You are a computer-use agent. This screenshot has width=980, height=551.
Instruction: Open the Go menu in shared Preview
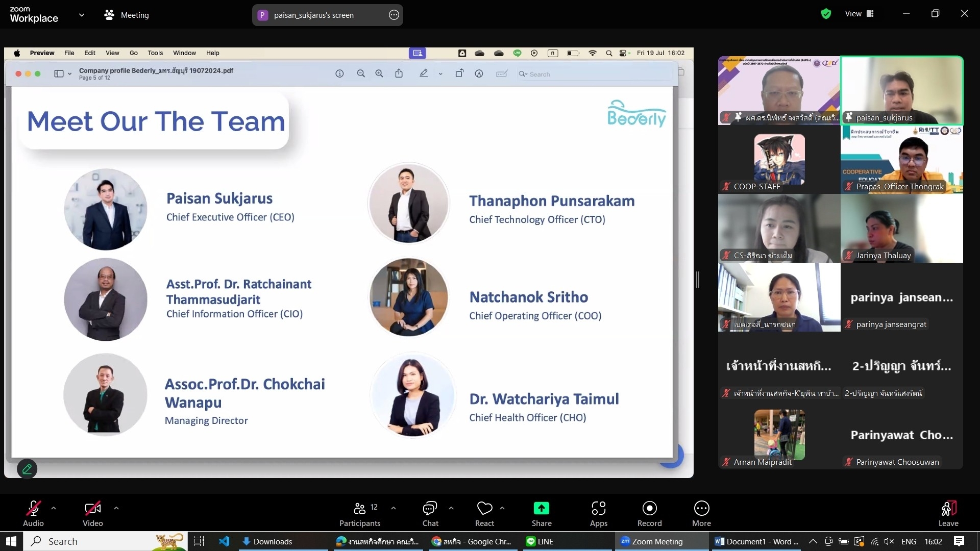click(x=134, y=53)
